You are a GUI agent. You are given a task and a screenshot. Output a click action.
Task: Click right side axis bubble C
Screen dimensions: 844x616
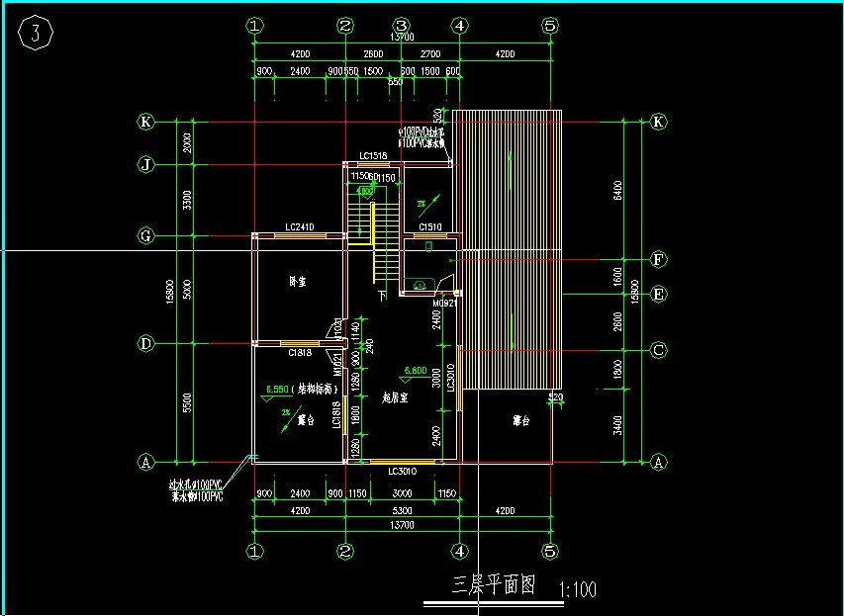[x=658, y=349]
